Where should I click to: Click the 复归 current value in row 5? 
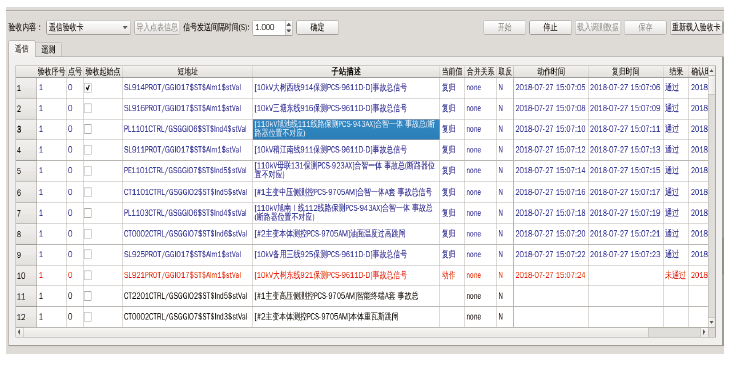[452, 171]
